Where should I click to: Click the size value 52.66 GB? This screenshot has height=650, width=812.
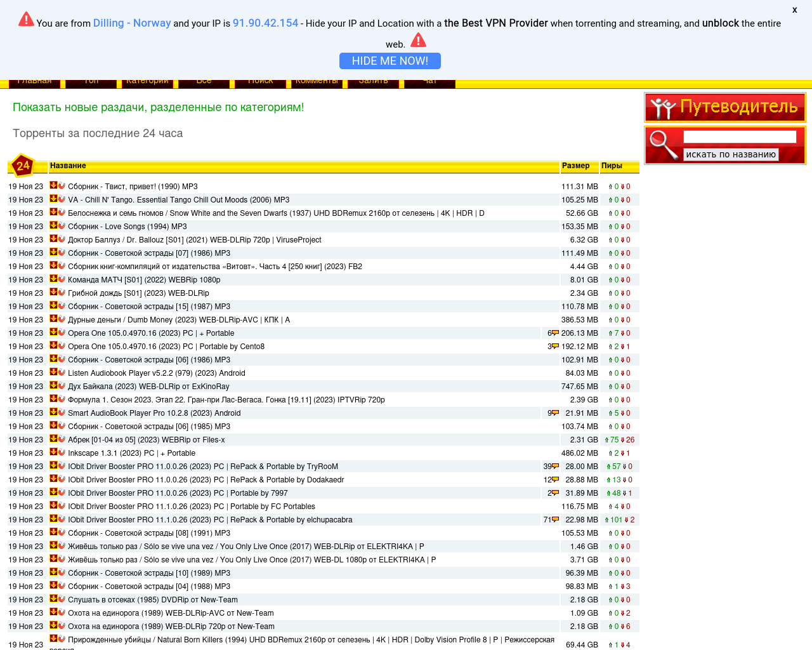click(x=582, y=213)
